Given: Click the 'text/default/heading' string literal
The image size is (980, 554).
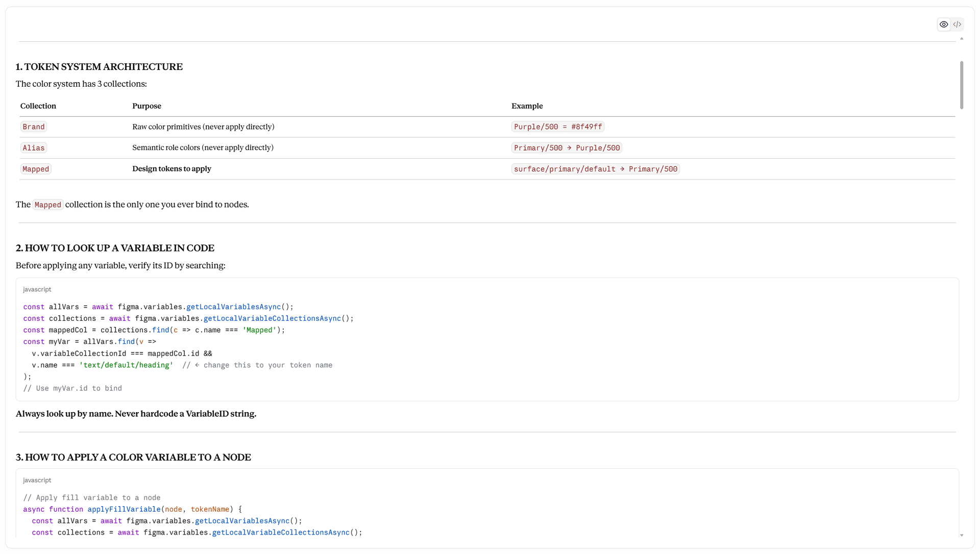Looking at the screenshot, I should (x=126, y=365).
